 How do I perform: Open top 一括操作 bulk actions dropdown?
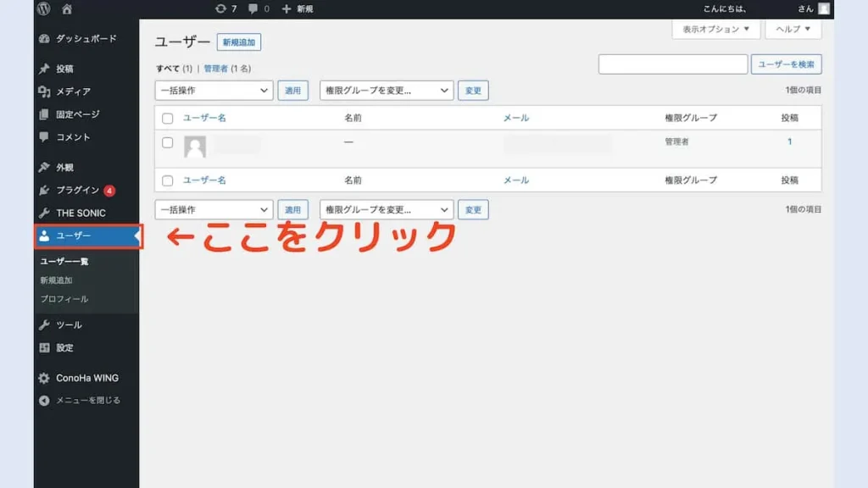coord(214,90)
